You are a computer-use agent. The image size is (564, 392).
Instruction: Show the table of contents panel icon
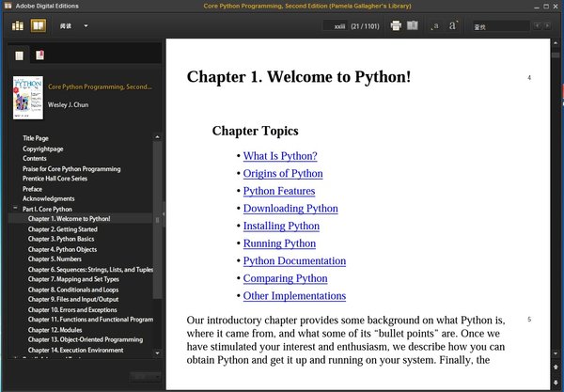point(19,55)
